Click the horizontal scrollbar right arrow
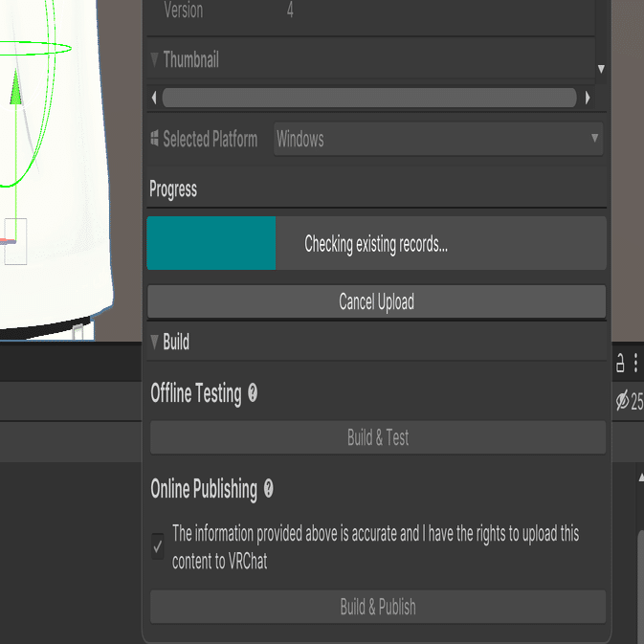644x644 pixels. 588,98
